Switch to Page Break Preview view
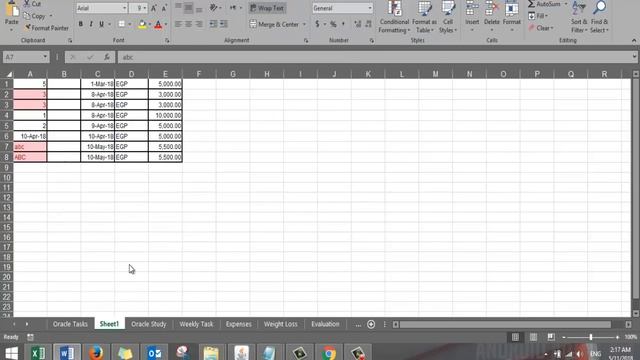640x360 pixels. [x=551, y=337]
